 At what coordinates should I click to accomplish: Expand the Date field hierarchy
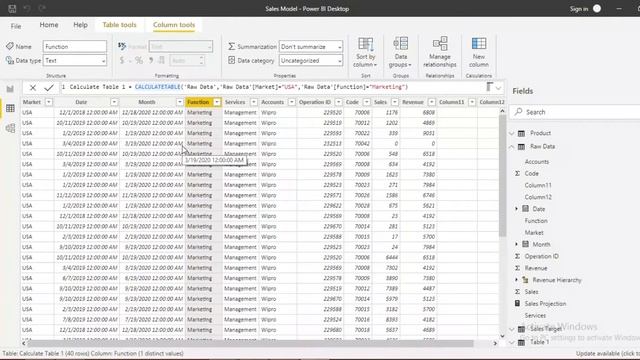click(x=516, y=209)
